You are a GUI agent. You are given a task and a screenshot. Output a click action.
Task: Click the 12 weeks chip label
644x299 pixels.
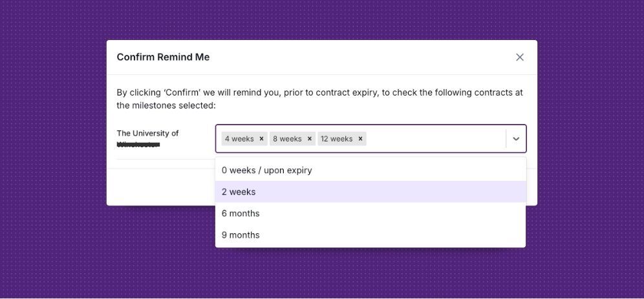click(x=336, y=139)
